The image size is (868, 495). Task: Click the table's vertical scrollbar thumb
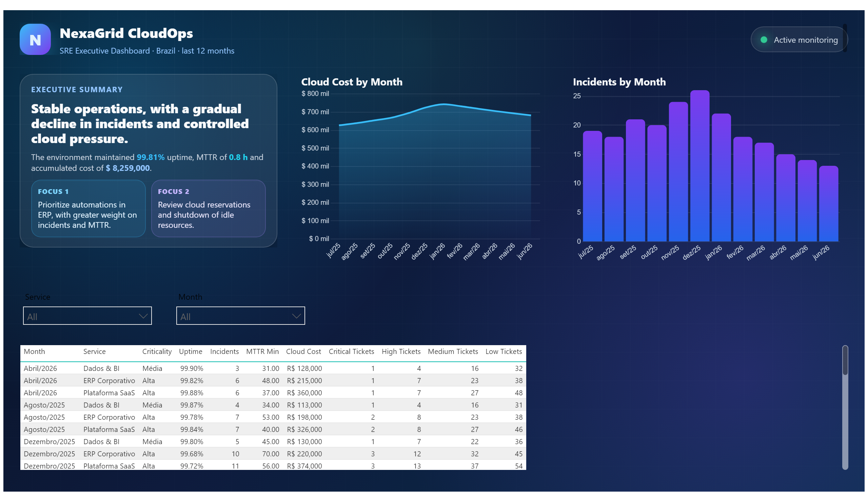pos(845,361)
